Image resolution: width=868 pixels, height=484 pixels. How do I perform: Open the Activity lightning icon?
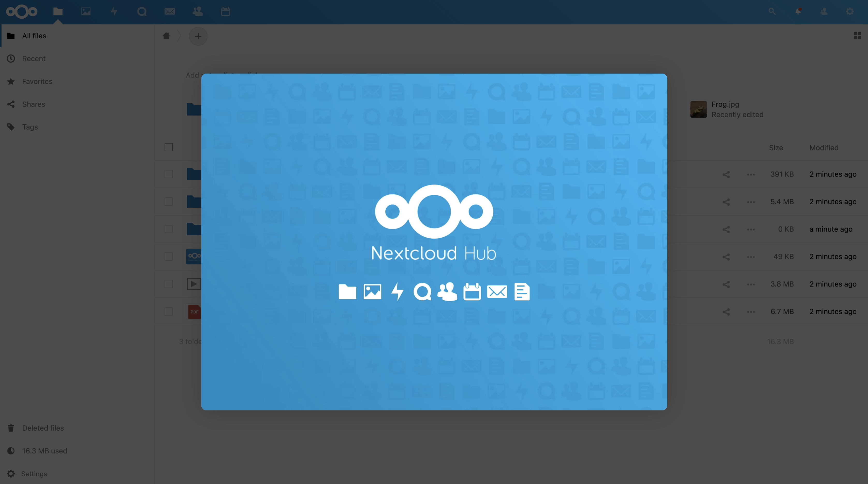coord(114,11)
